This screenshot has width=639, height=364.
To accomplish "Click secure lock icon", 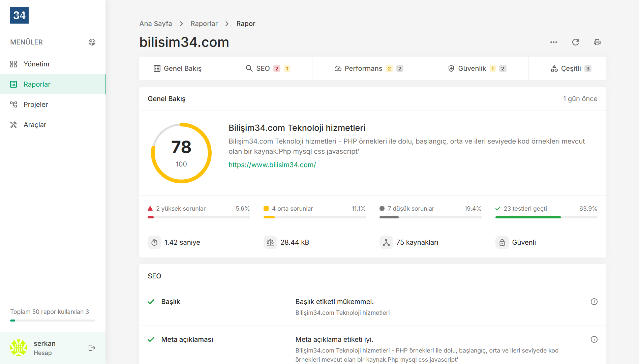I will 502,242.
